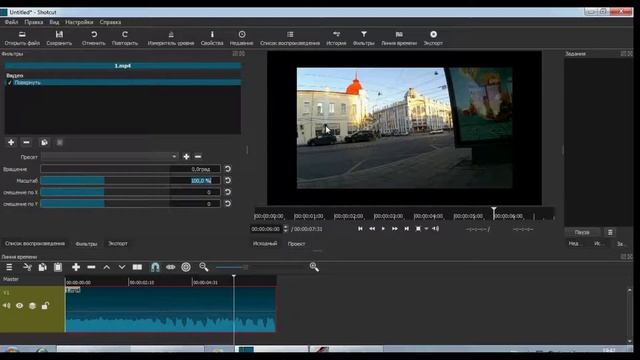Open the История history panel

[x=336, y=38]
